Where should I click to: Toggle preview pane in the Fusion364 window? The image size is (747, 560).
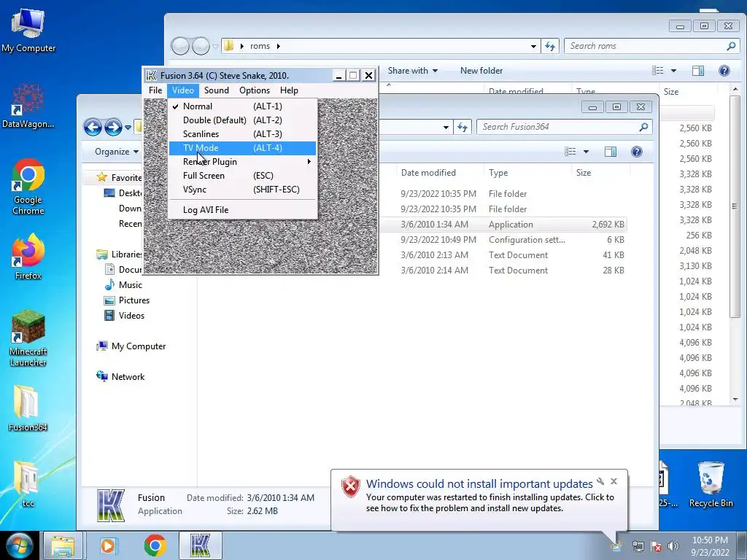(611, 152)
